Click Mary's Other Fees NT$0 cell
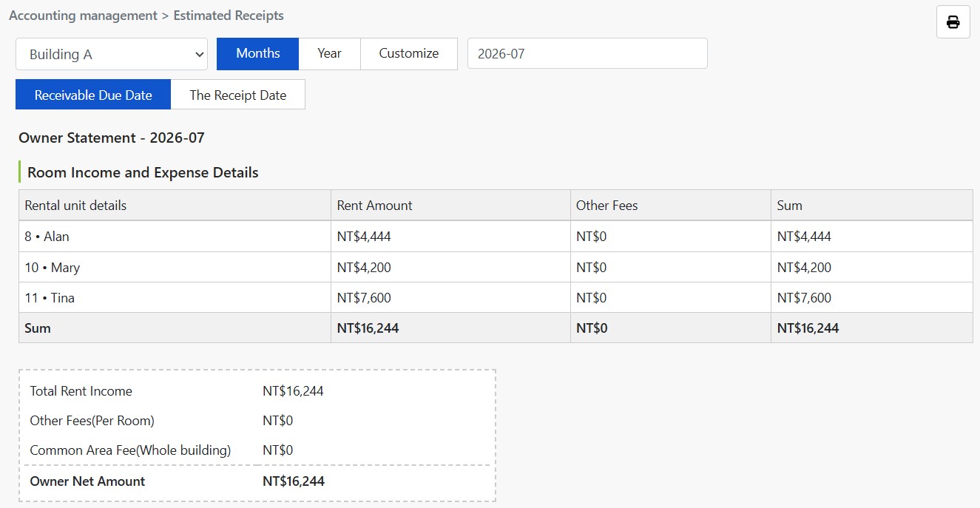This screenshot has width=980, height=508. [670, 268]
